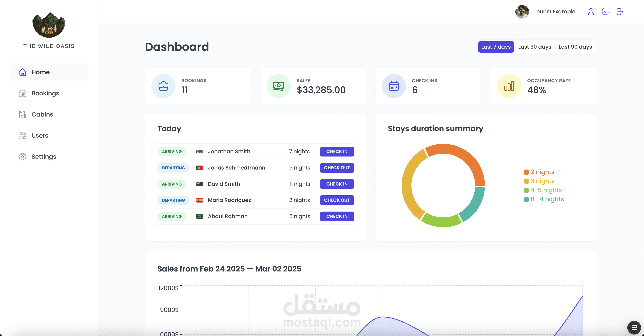Click the name Jonas Schmedtmann
This screenshot has height=336, width=644.
pos(237,168)
